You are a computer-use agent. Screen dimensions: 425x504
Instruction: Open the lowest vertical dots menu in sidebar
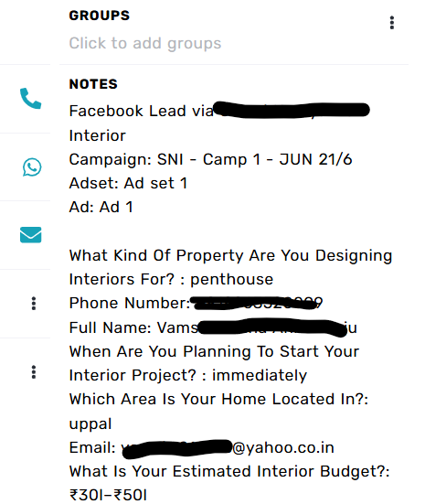[34, 372]
